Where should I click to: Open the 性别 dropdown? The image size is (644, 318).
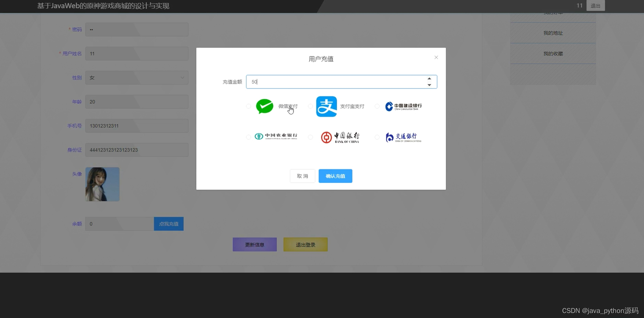point(137,78)
